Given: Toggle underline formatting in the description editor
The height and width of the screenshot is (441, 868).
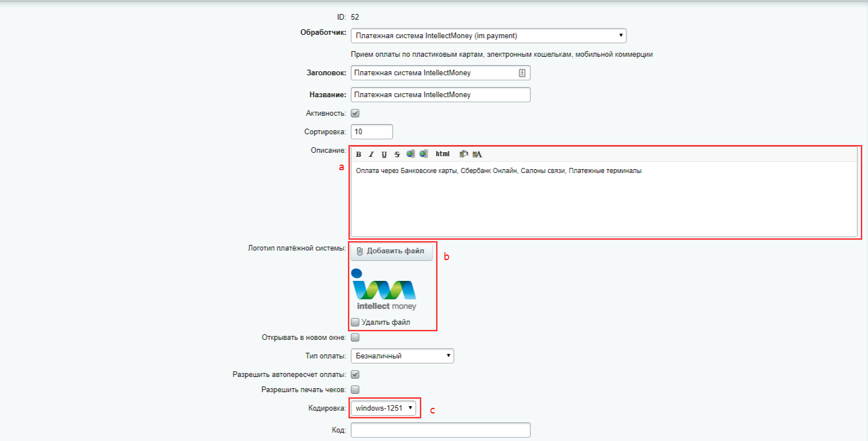Looking at the screenshot, I should (384, 154).
